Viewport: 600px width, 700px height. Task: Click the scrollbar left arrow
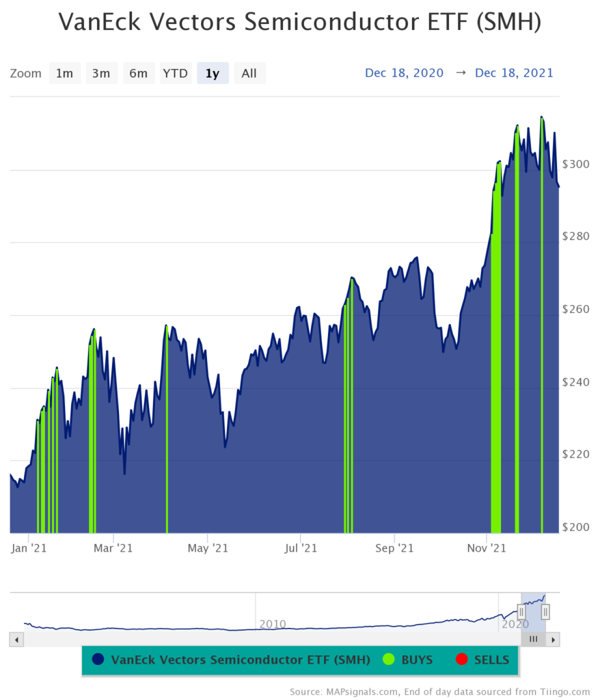point(16,639)
